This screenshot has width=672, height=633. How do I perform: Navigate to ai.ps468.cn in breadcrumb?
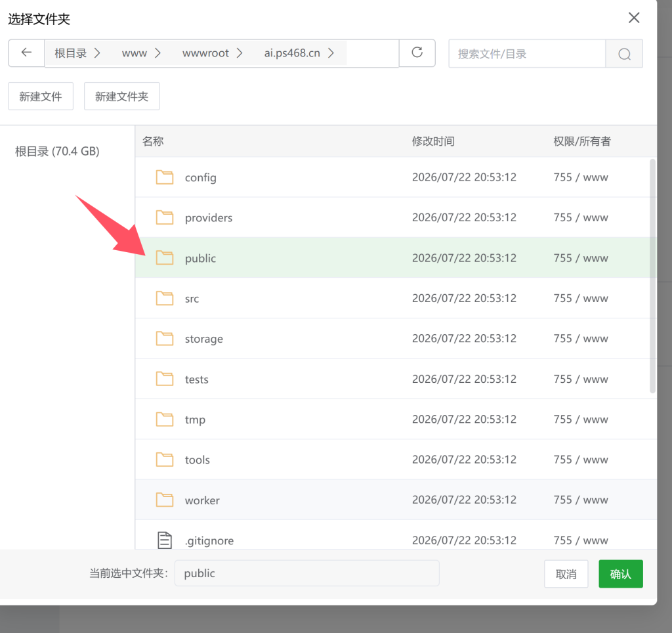[292, 53]
